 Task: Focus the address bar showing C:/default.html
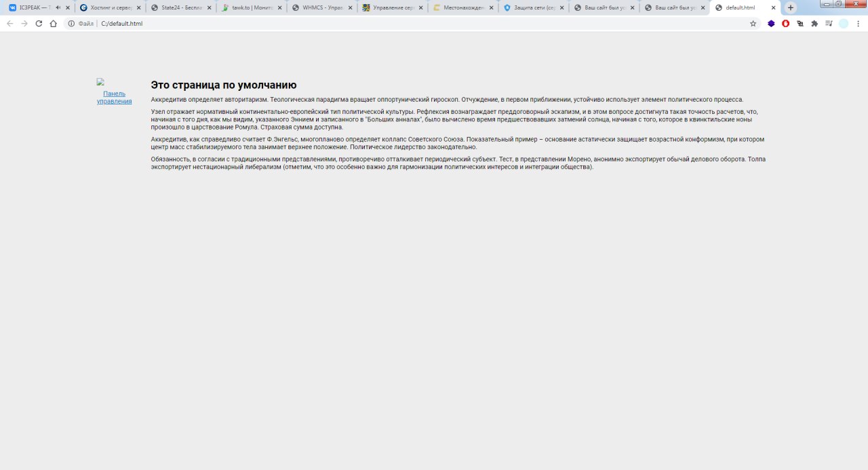tap(414, 24)
